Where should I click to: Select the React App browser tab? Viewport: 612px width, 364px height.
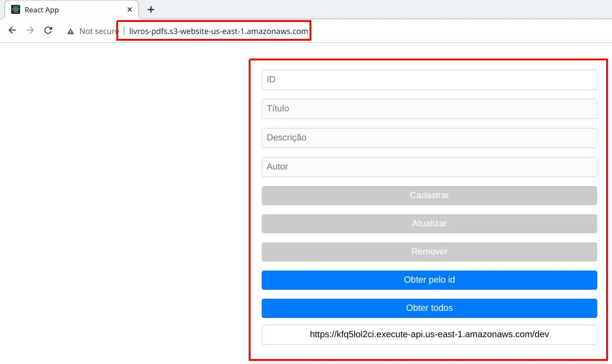pos(72,9)
